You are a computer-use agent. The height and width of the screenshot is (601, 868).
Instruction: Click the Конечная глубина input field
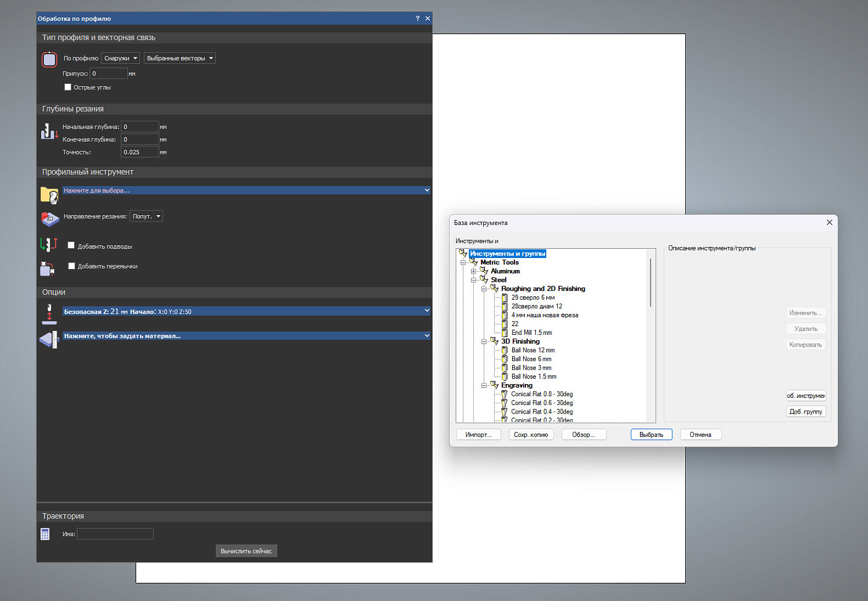click(x=139, y=139)
